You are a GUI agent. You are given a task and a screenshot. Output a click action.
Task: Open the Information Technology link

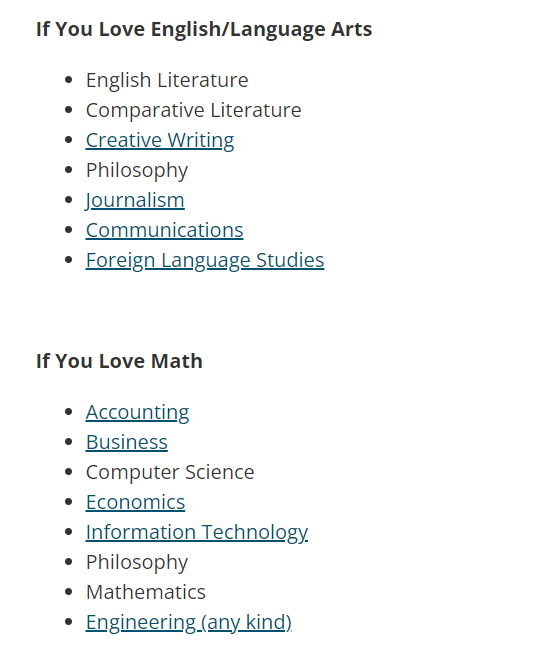197,532
